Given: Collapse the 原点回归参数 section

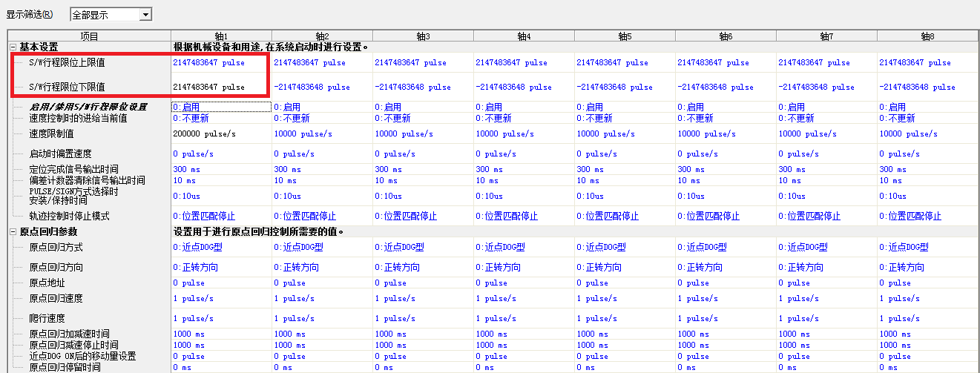Looking at the screenshot, I should [13, 232].
